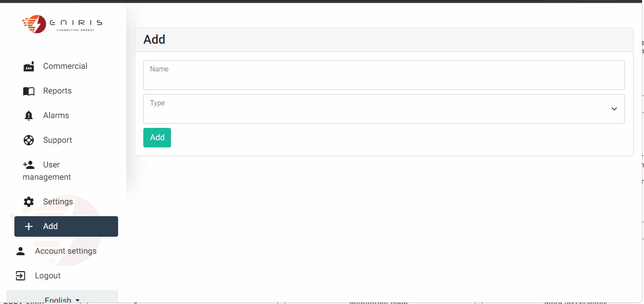
Task: Click the Commercial factory icon
Action: [x=29, y=66]
